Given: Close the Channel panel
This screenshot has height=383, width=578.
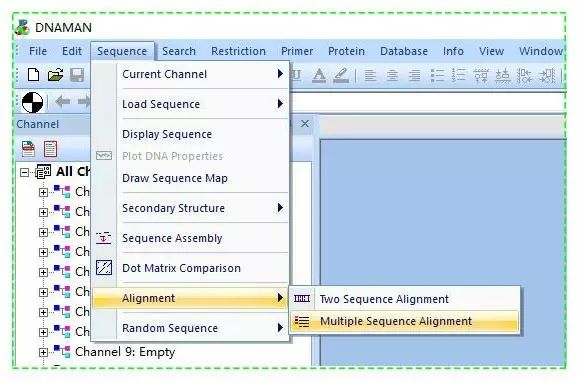Looking at the screenshot, I should (305, 123).
